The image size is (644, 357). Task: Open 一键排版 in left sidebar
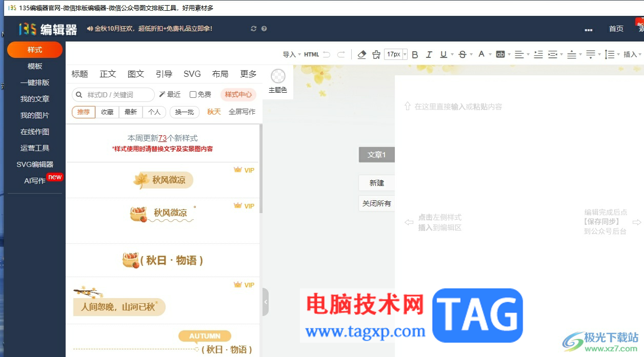35,82
